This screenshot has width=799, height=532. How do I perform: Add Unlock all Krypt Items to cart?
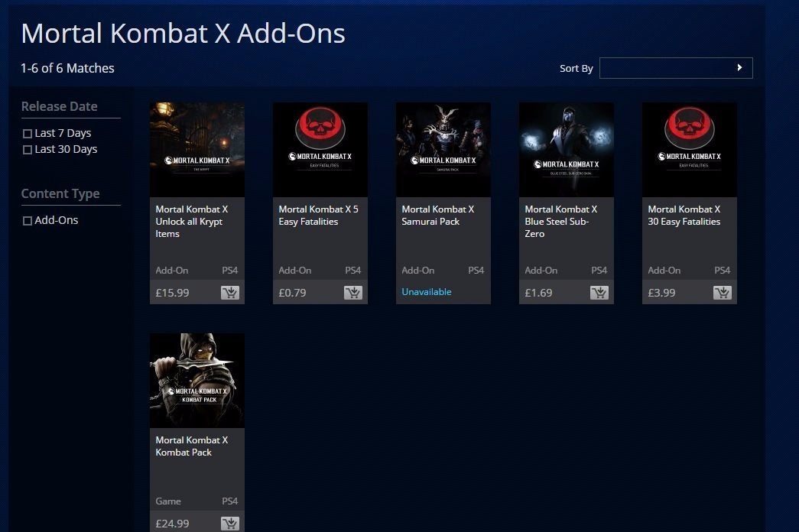tap(229, 293)
